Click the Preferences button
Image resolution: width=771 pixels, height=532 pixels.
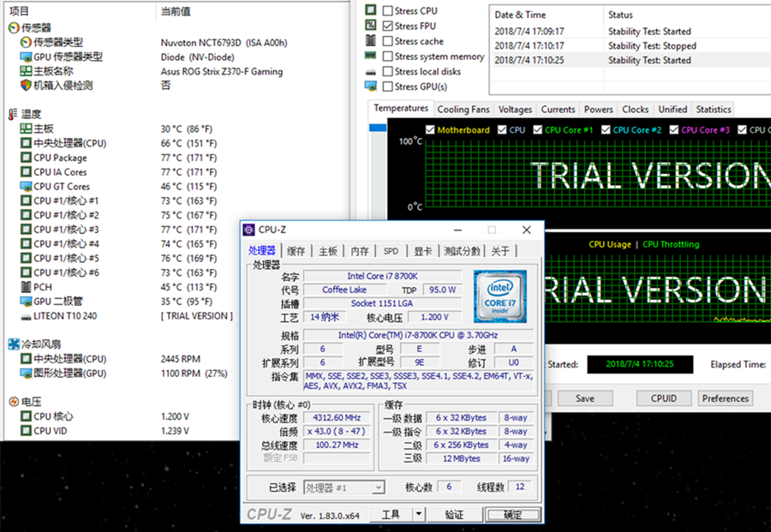(725, 398)
